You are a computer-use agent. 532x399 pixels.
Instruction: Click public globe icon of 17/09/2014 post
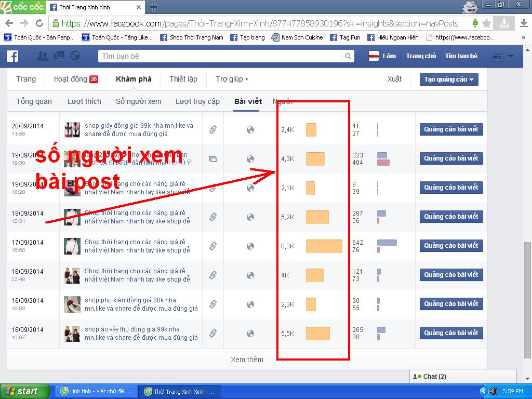(x=250, y=246)
